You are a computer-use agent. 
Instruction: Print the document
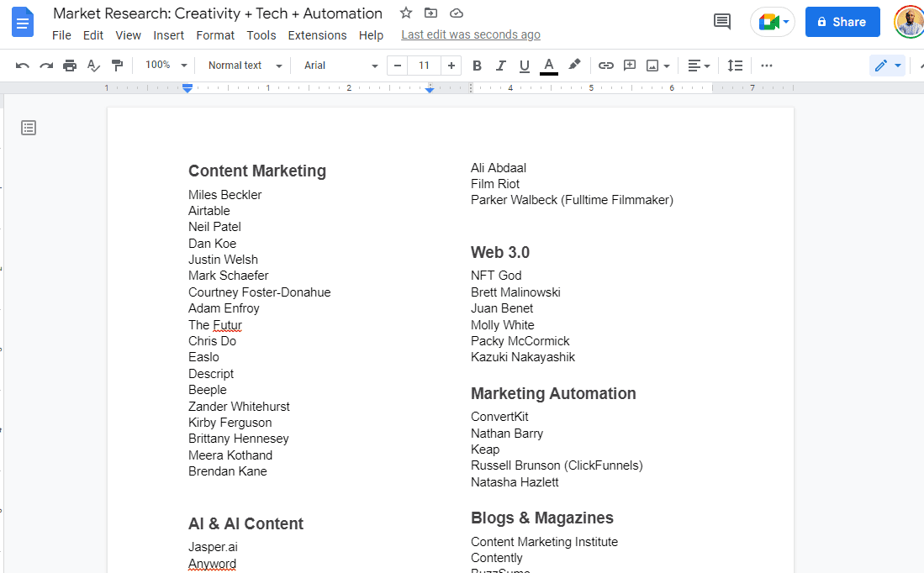click(x=70, y=66)
